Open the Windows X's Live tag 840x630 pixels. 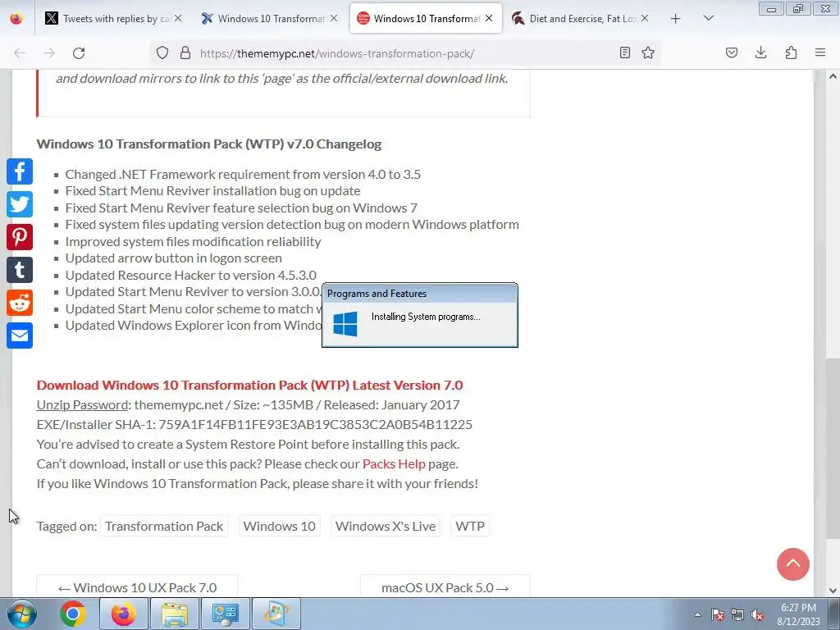(x=386, y=526)
